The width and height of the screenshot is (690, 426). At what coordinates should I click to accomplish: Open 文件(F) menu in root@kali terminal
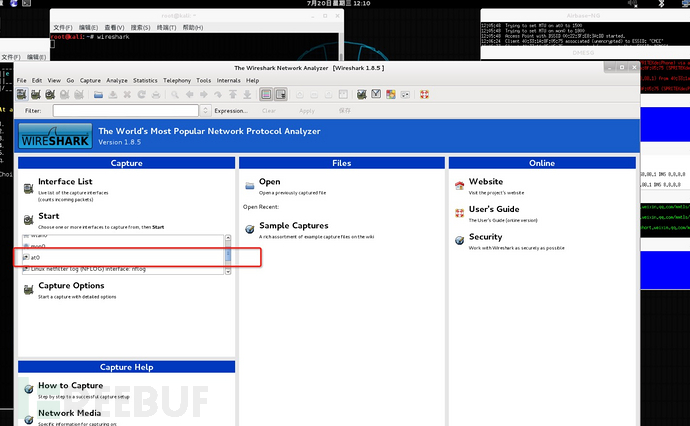(62, 27)
